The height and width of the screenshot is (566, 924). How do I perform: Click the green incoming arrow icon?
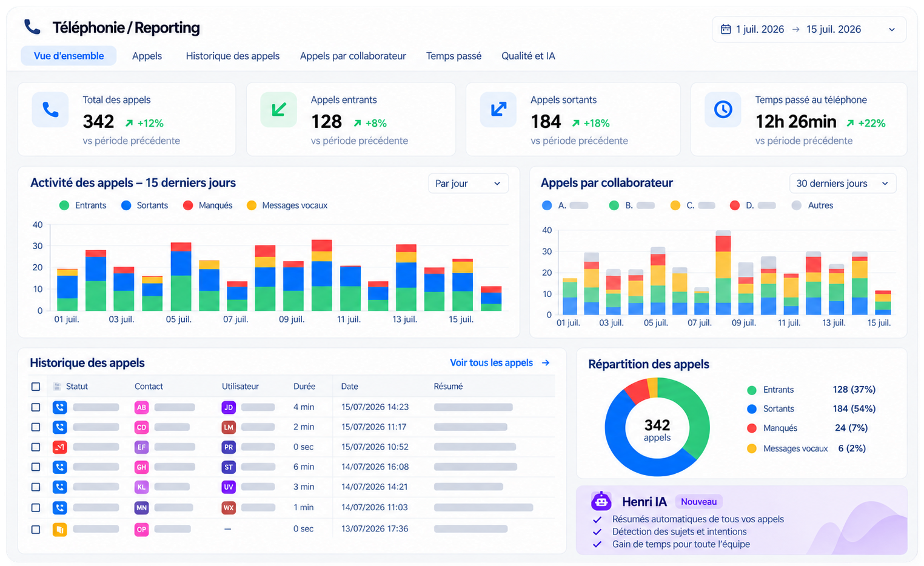[x=279, y=110]
